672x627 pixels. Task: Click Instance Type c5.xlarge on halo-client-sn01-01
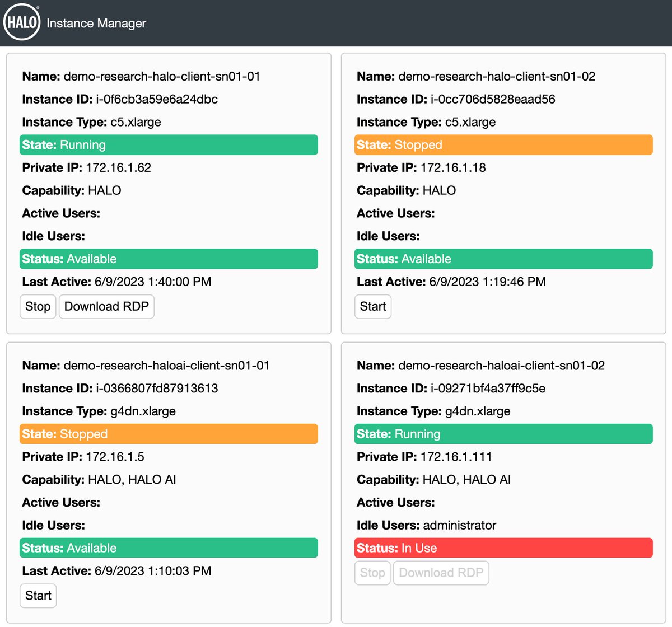(x=91, y=123)
